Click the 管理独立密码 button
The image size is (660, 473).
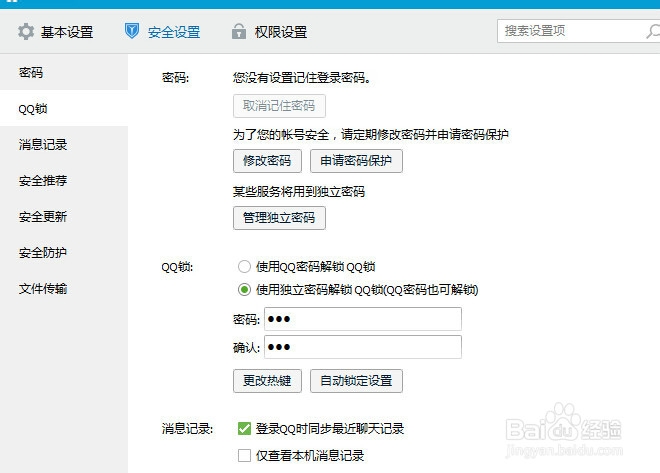coord(279,218)
